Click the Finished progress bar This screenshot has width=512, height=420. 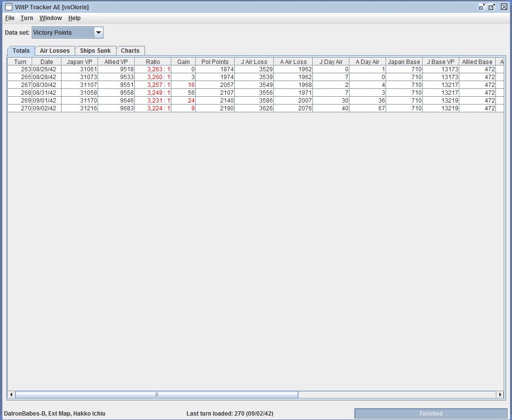click(430, 414)
